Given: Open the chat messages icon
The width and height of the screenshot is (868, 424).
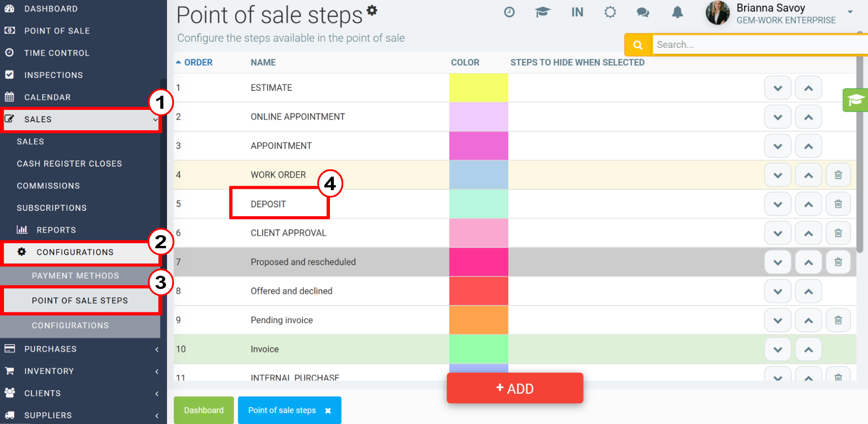Looking at the screenshot, I should coord(643,12).
